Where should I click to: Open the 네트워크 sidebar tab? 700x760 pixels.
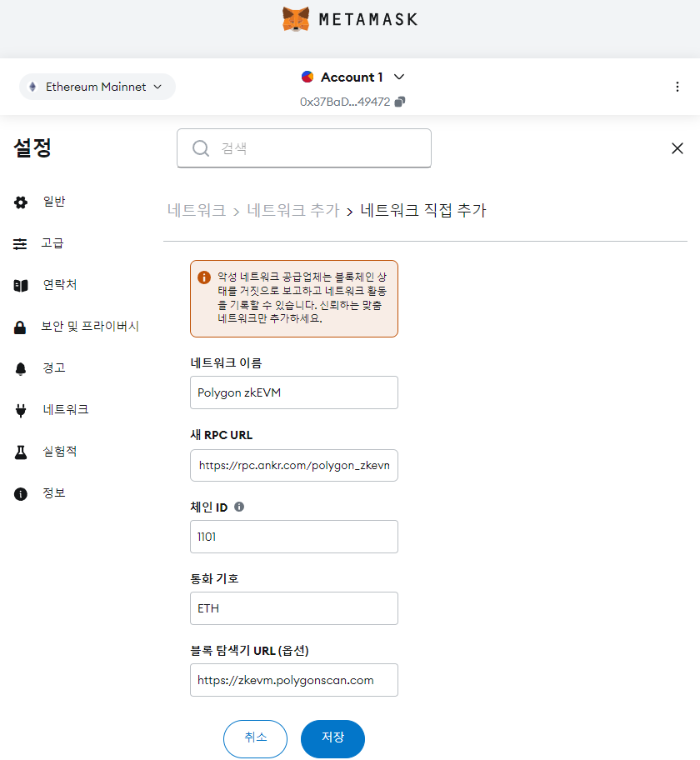(x=66, y=410)
